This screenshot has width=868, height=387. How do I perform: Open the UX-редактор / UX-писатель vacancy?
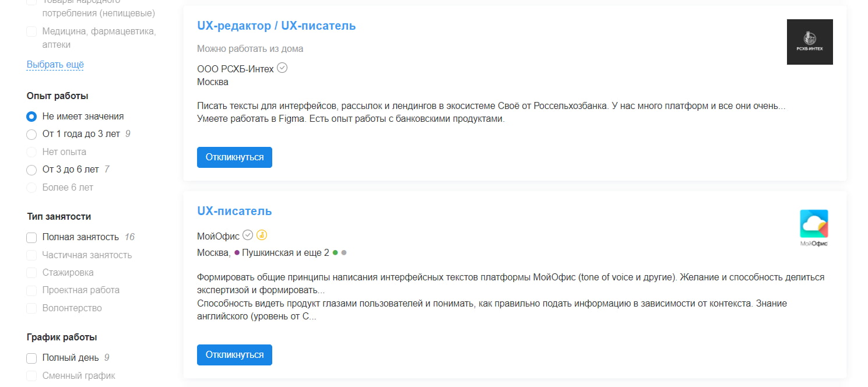(276, 26)
